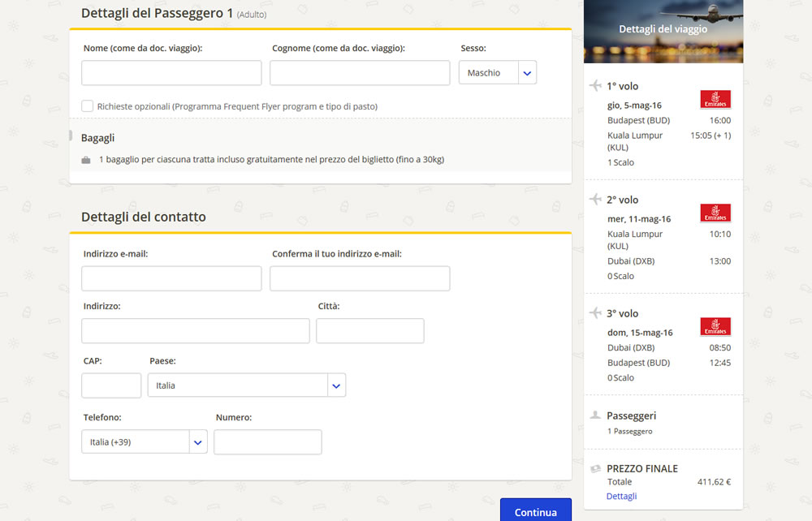Click the Emirates logo for 3° volo
The width and height of the screenshot is (812, 521).
click(715, 326)
